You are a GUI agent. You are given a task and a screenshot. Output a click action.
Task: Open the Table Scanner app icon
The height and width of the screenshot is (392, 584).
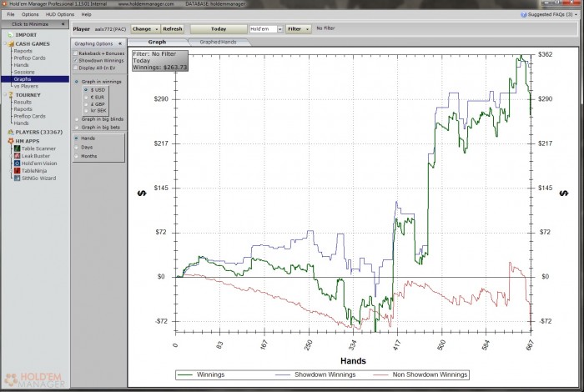pyautogui.click(x=18, y=148)
